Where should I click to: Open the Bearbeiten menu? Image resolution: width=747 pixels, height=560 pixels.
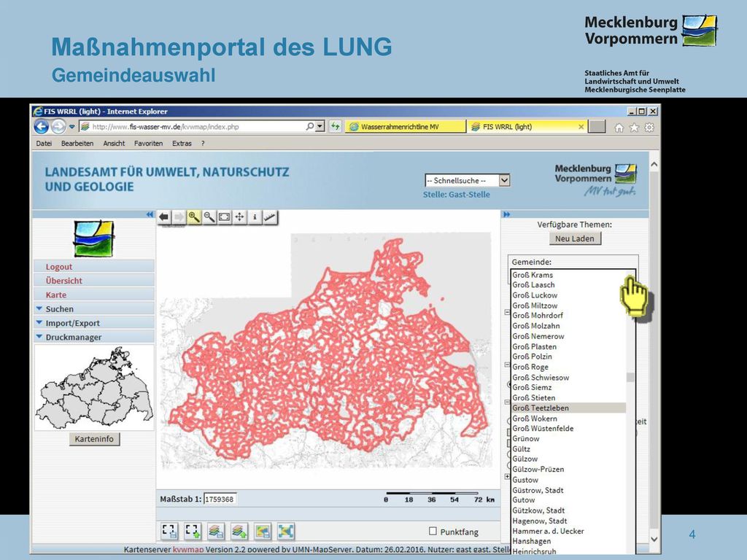(x=77, y=144)
